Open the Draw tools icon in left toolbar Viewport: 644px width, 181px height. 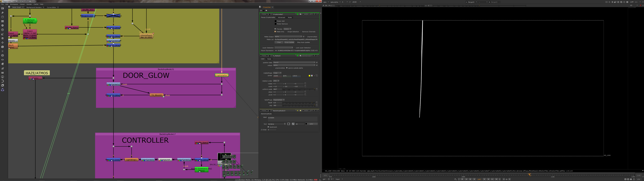[3, 12]
